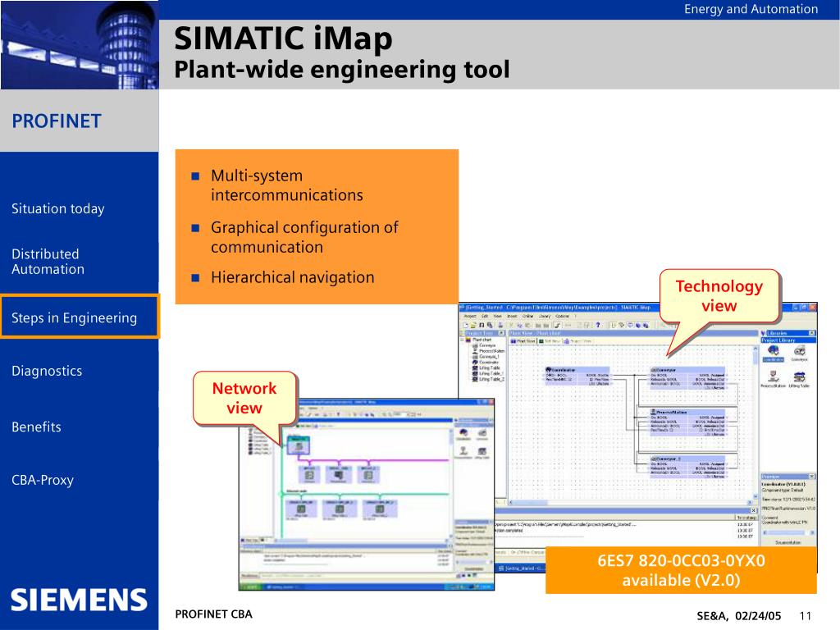Jump to the Benefits section

pyautogui.click(x=36, y=427)
